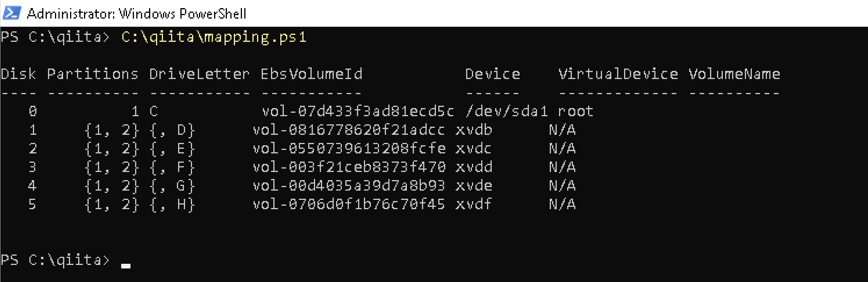
Task: Click the EbsVolumeId column header
Action: pyautogui.click(x=312, y=74)
